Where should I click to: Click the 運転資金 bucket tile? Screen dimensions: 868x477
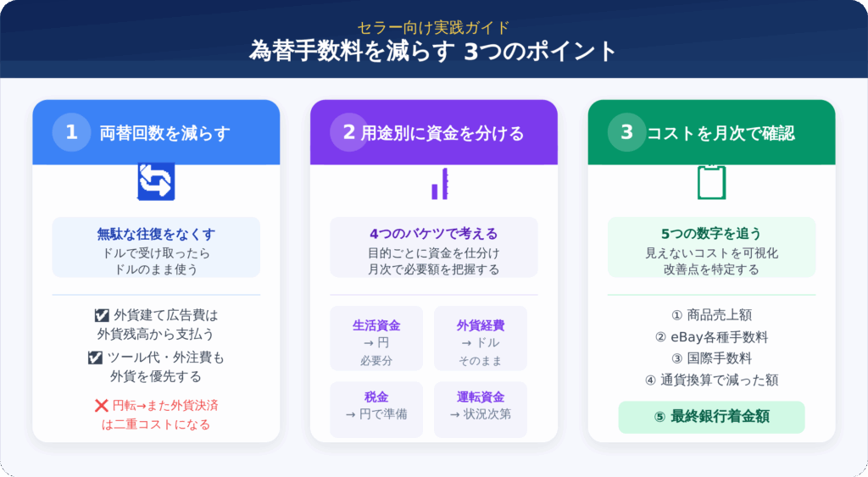tap(481, 408)
